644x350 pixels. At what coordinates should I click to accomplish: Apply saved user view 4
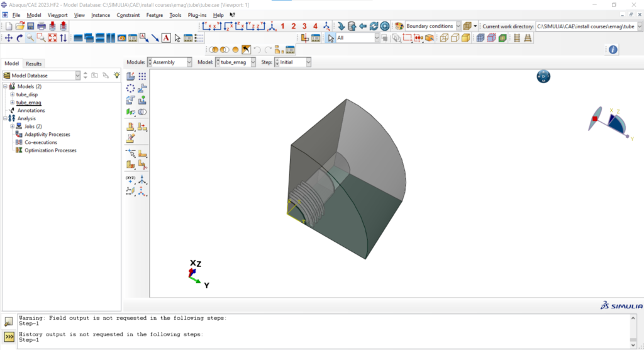pyautogui.click(x=316, y=26)
